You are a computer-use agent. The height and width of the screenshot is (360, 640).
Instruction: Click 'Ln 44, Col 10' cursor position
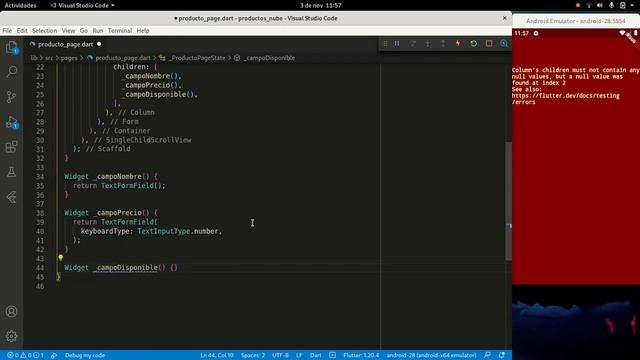pyautogui.click(x=217, y=355)
